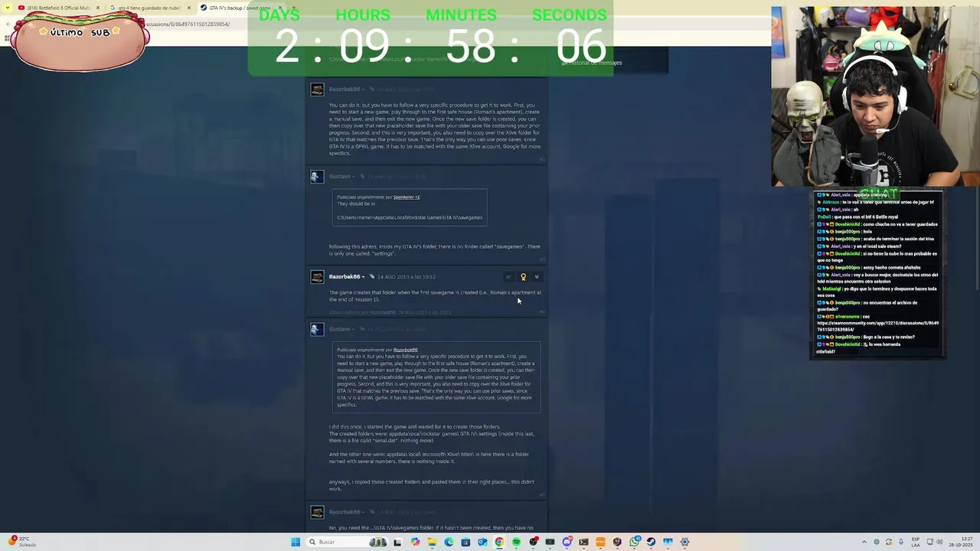Viewport: 980px width, 551px height.
Task: Open Windows Start menu
Action: click(296, 542)
